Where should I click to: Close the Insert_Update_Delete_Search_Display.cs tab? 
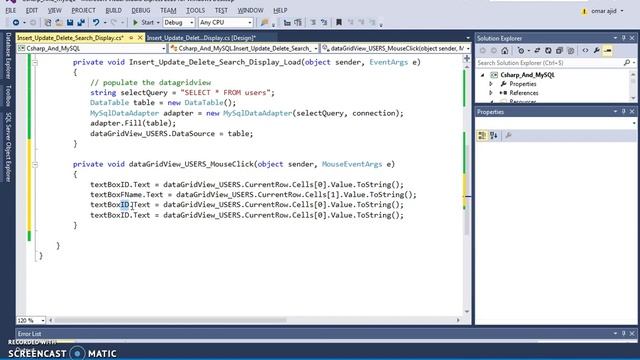pyautogui.click(x=140, y=38)
